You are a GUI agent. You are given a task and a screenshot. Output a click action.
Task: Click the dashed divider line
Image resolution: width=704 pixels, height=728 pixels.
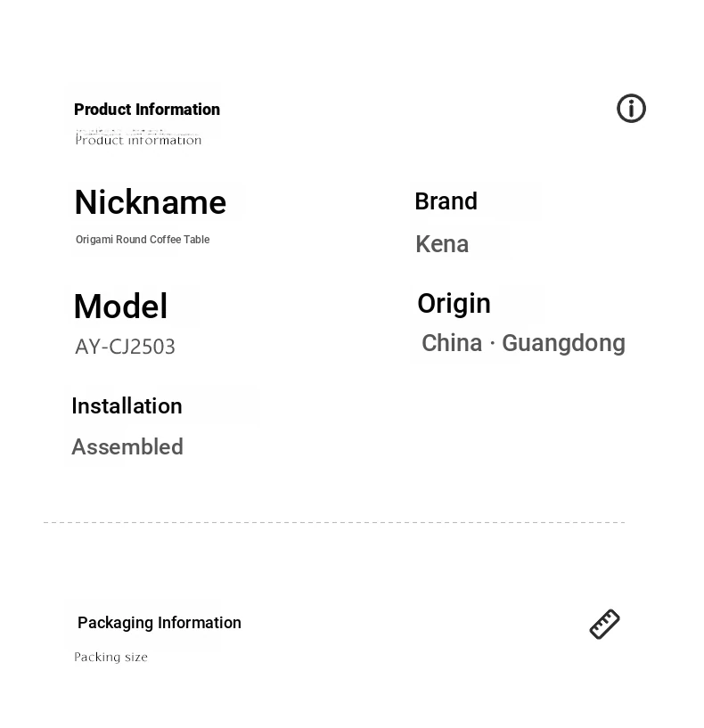[334, 522]
